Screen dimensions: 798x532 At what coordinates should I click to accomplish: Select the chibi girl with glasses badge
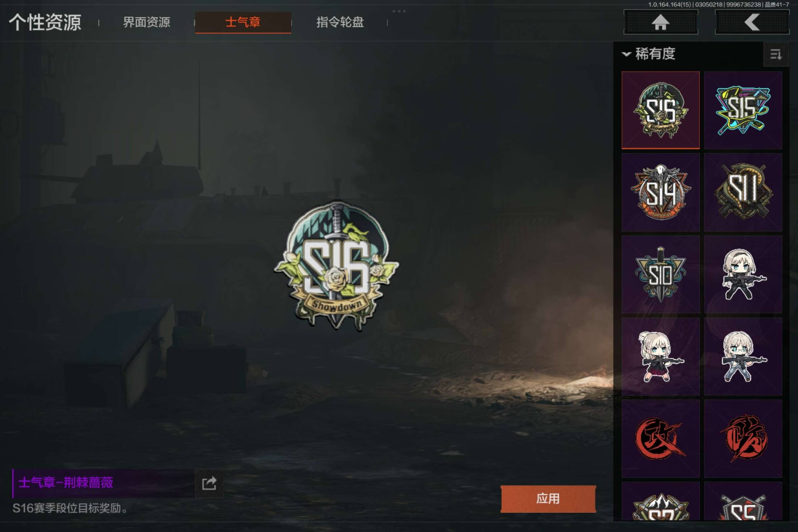click(743, 357)
